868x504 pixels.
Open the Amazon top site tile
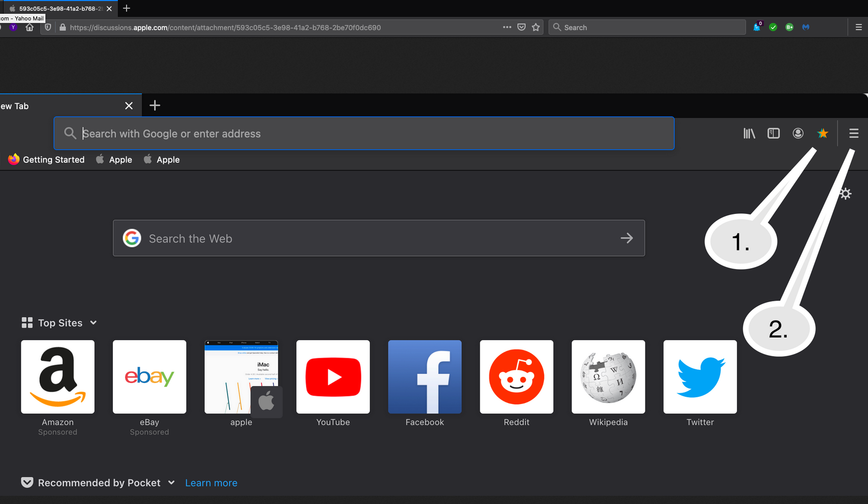(58, 377)
